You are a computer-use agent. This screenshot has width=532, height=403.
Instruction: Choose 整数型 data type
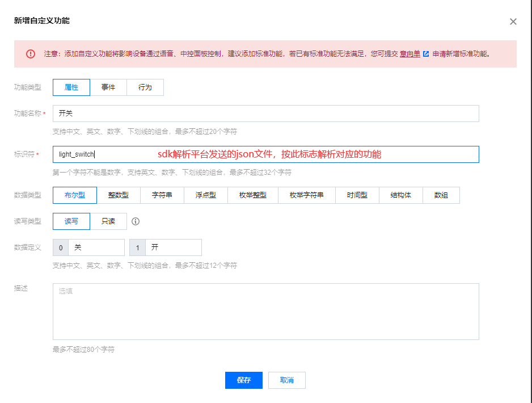[119, 195]
